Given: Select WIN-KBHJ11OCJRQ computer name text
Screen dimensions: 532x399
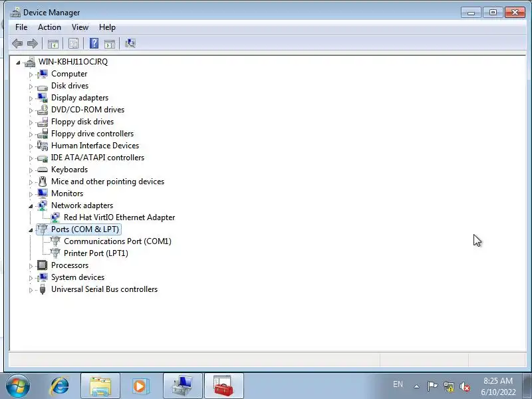Looking at the screenshot, I should [x=73, y=62].
